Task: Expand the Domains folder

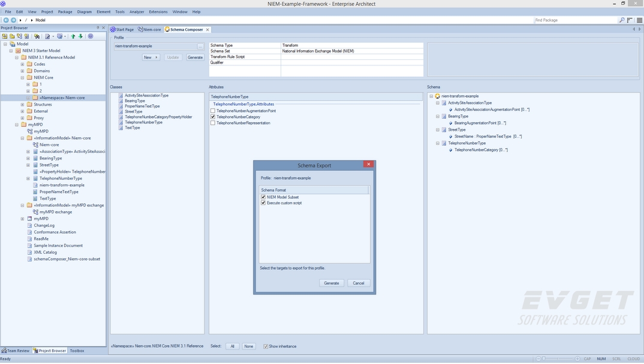Action: 23,71
